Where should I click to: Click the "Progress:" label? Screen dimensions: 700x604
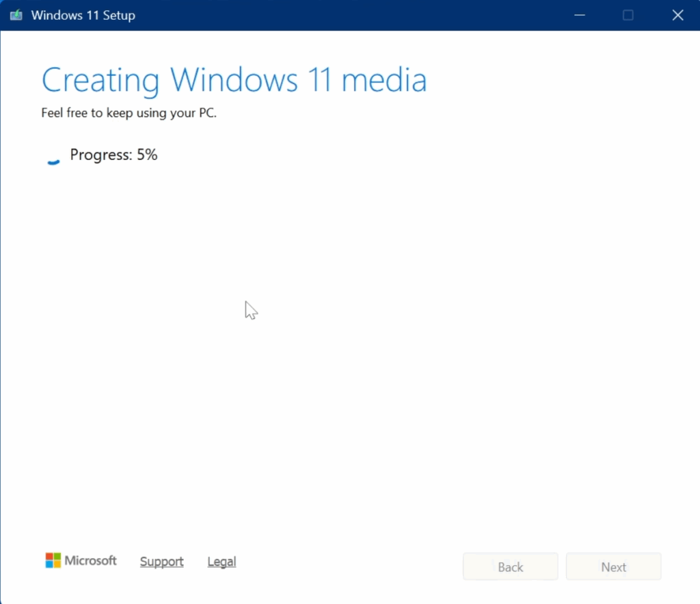coord(101,155)
